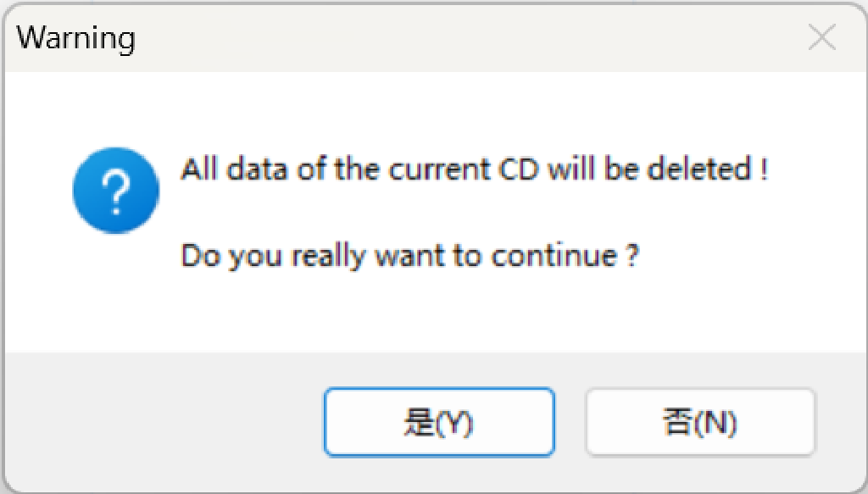Click the empty title bar area
The height and width of the screenshot is (494, 868).
(466, 38)
